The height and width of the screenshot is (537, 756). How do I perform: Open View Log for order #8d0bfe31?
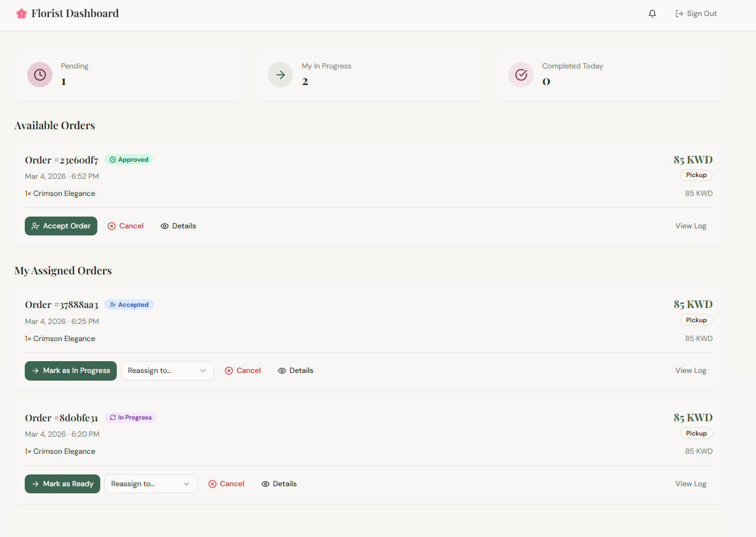(691, 484)
